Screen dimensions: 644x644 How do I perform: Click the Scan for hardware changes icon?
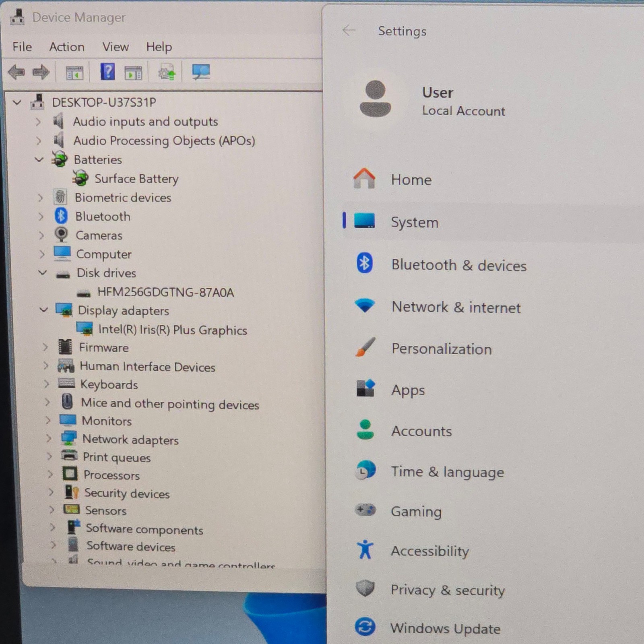tap(200, 72)
